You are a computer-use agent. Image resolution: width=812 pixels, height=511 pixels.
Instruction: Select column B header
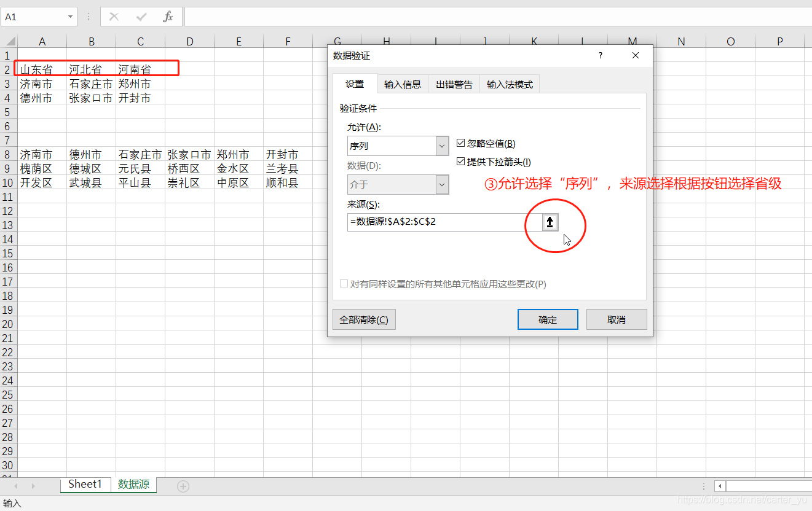coord(91,41)
